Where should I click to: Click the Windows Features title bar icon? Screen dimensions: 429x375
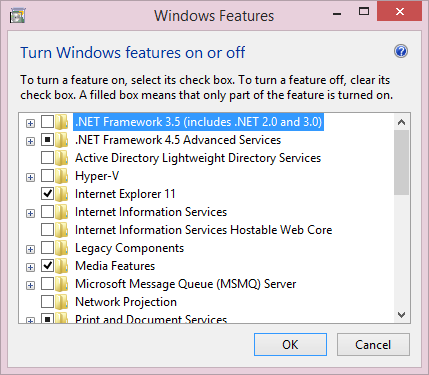pos(17,16)
